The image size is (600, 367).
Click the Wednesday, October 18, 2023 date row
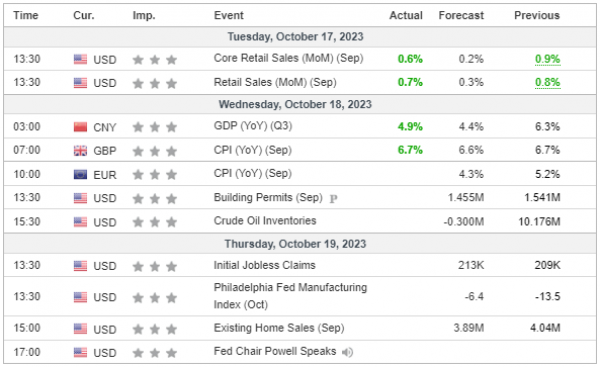300,104
